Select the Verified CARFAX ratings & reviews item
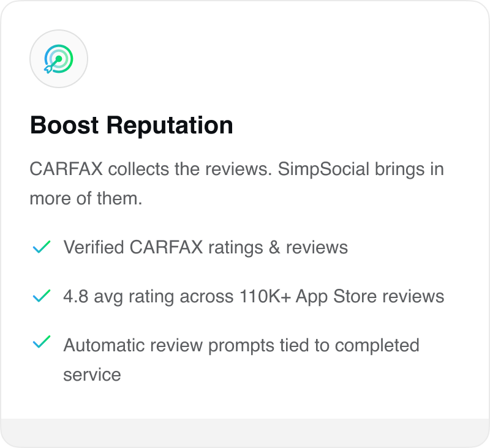The height and width of the screenshot is (448, 490). pyautogui.click(x=205, y=247)
